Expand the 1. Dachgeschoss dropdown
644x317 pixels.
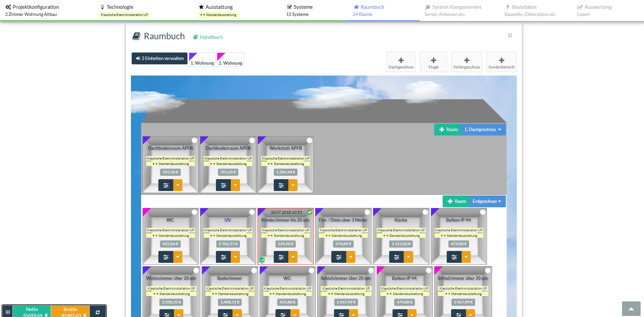click(483, 129)
